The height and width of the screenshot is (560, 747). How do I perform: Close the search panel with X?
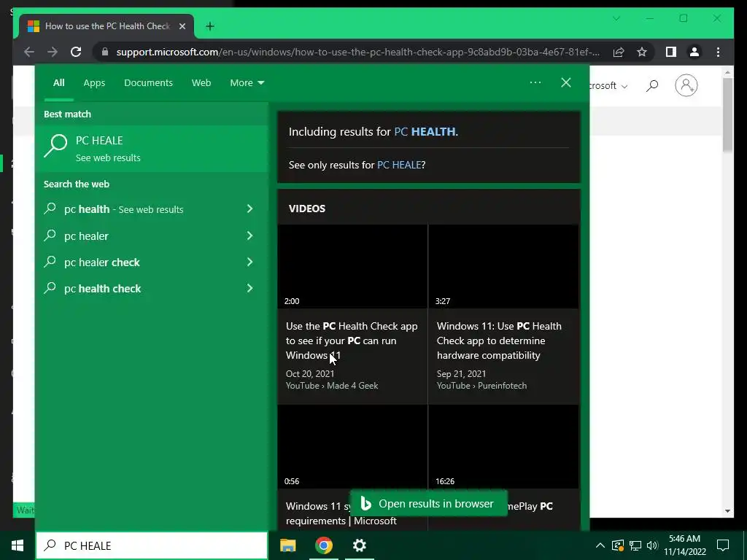point(566,82)
